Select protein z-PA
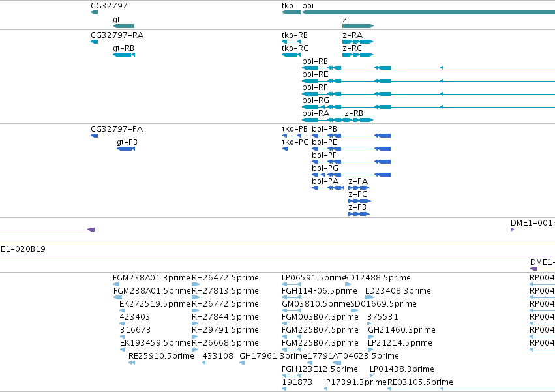The height and width of the screenshot is (392, 555). [358, 181]
